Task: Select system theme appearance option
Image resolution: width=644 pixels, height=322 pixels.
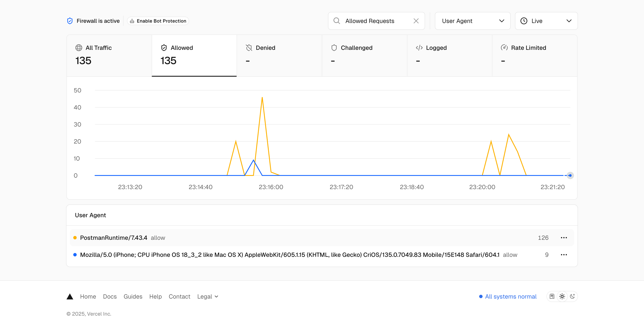Action: (552, 296)
